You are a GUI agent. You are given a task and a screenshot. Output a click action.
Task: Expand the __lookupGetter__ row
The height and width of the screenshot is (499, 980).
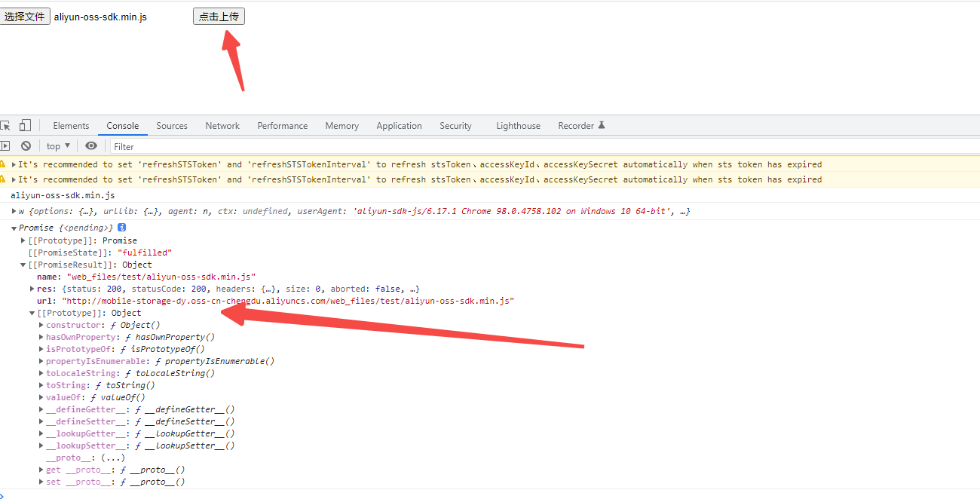[41, 433]
